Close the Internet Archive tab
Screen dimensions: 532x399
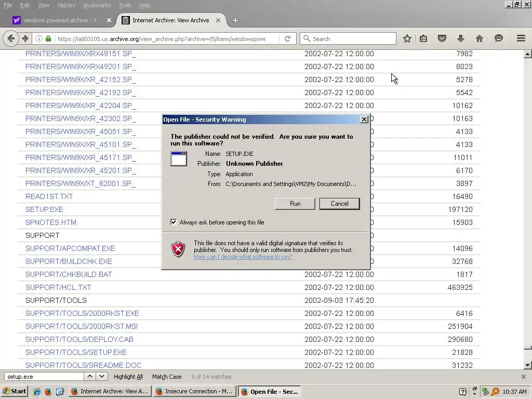[218, 20]
